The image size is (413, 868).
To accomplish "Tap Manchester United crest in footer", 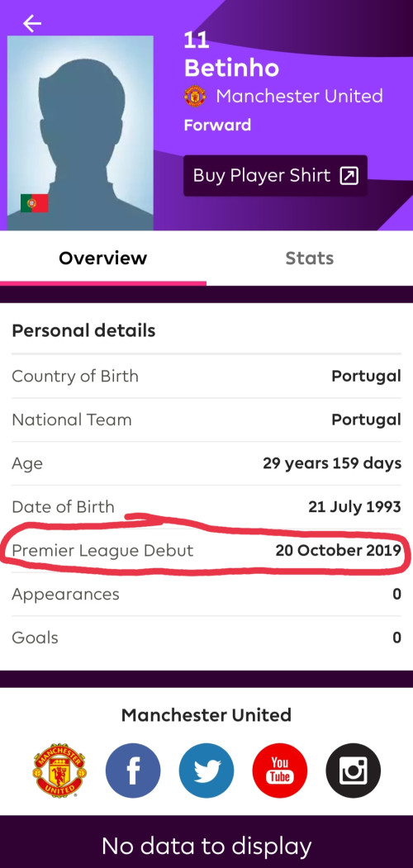I will coord(59,771).
